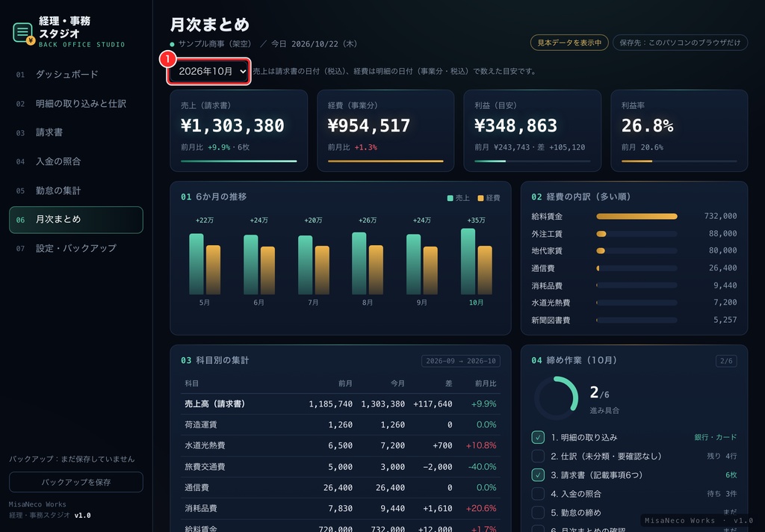The width and height of the screenshot is (765, 532).
Task: Click the 2/6 progress ring
Action: click(556, 398)
